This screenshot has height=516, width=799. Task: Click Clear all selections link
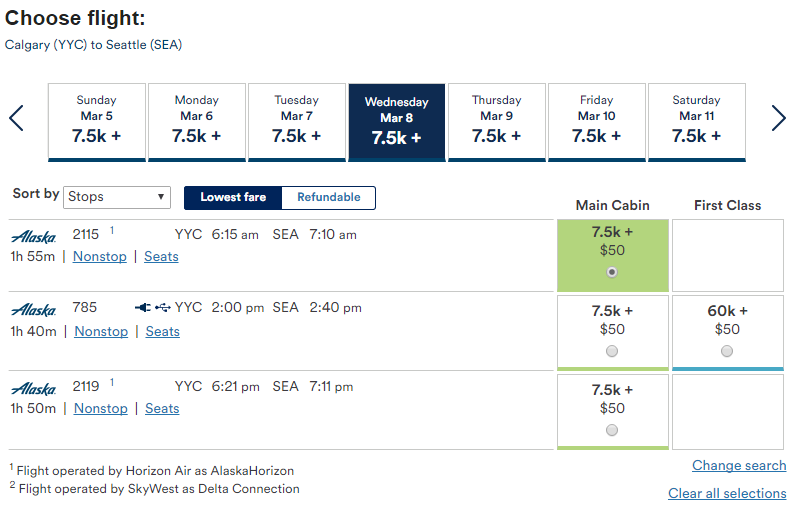pyautogui.click(x=727, y=493)
